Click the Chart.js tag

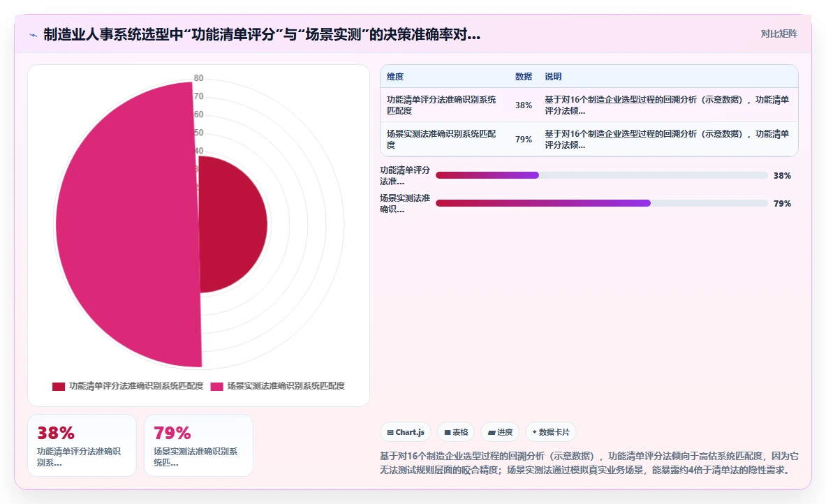pos(406,432)
